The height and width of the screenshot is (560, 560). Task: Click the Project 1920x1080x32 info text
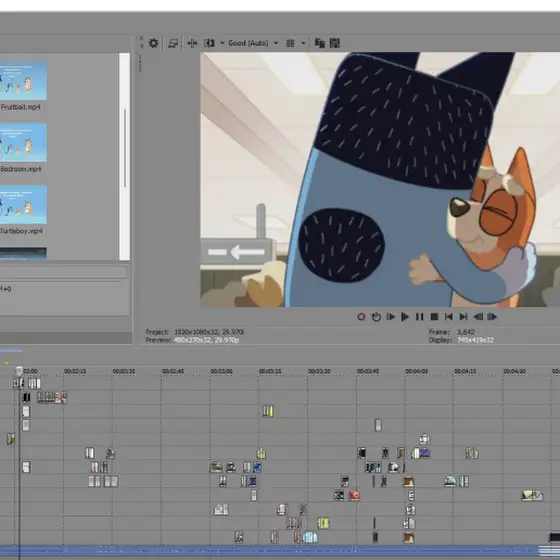point(195,332)
